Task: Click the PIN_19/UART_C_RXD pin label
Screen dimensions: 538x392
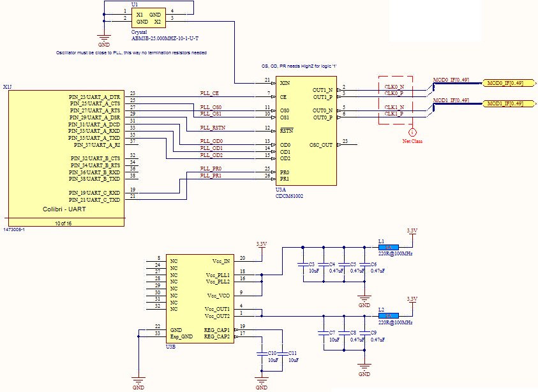Action: click(94, 193)
